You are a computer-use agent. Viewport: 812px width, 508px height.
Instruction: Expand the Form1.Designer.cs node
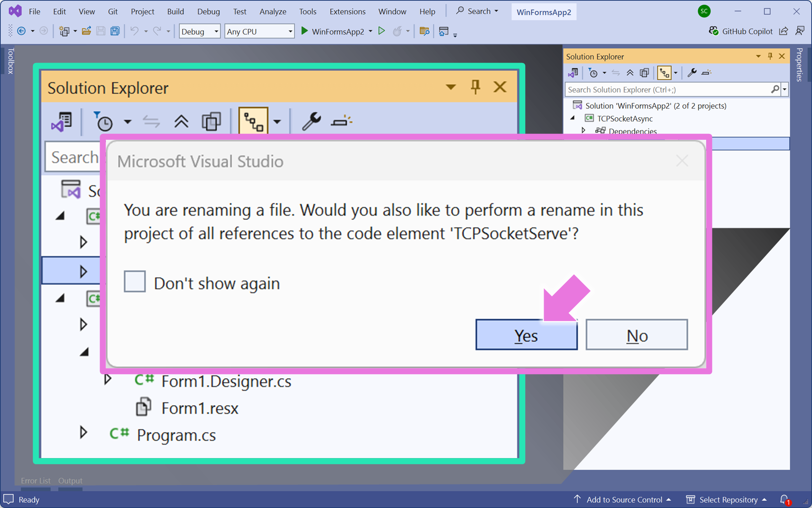(x=107, y=380)
